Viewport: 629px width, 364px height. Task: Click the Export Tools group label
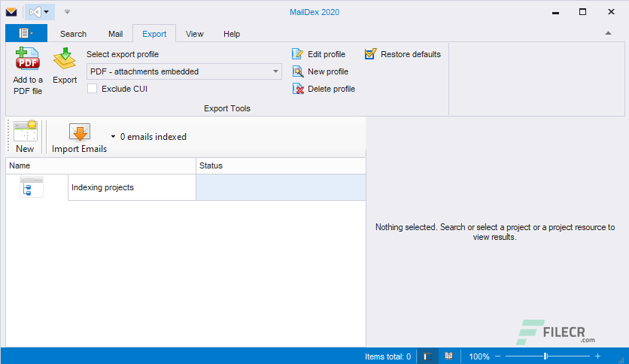tap(227, 108)
